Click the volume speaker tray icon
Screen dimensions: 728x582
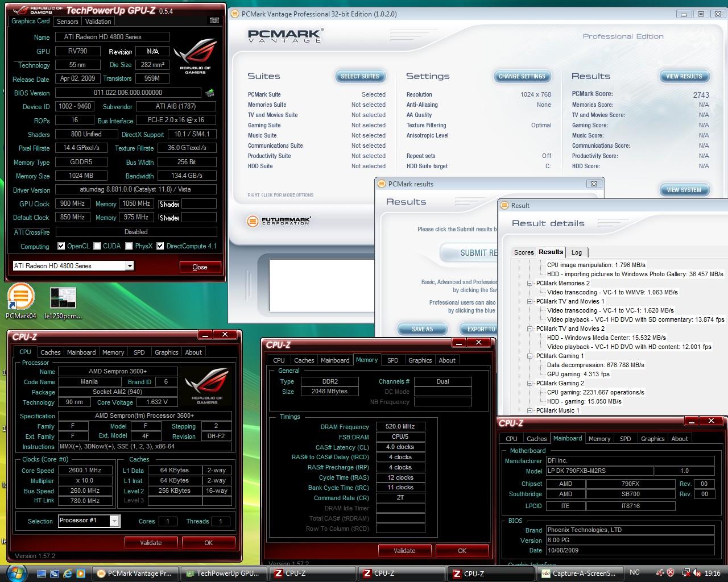tap(697, 573)
